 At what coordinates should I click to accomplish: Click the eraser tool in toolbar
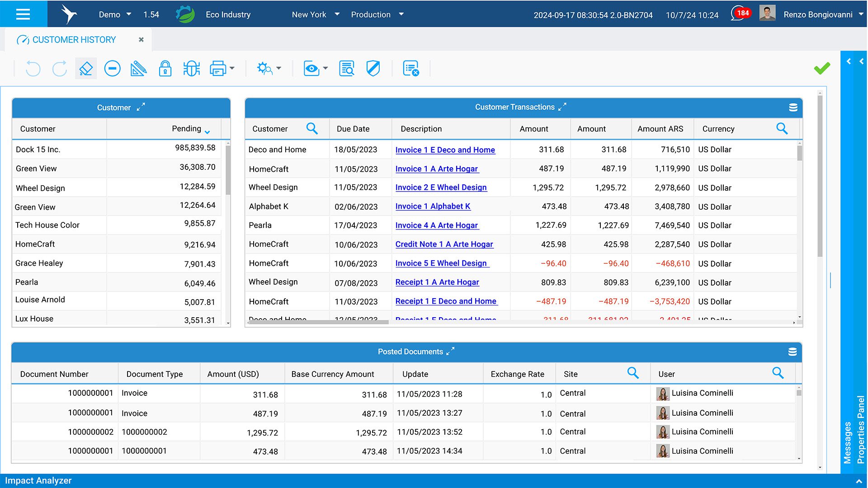pos(86,69)
